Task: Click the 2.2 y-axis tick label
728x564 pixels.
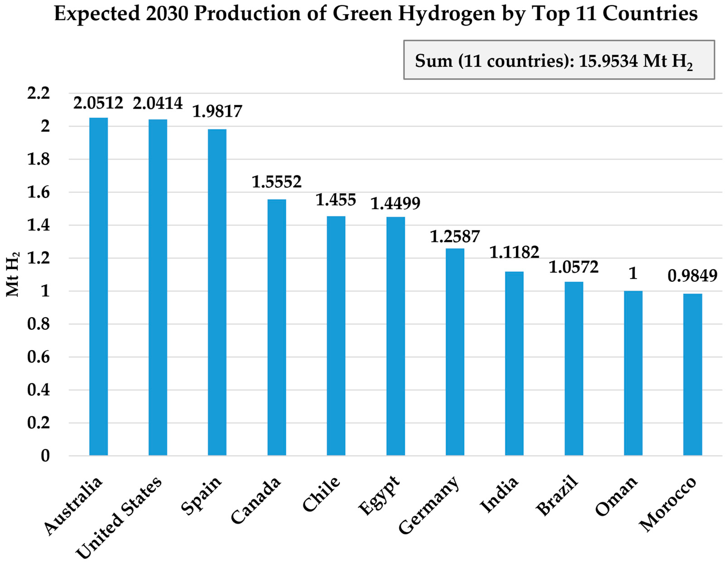Action: coord(38,93)
